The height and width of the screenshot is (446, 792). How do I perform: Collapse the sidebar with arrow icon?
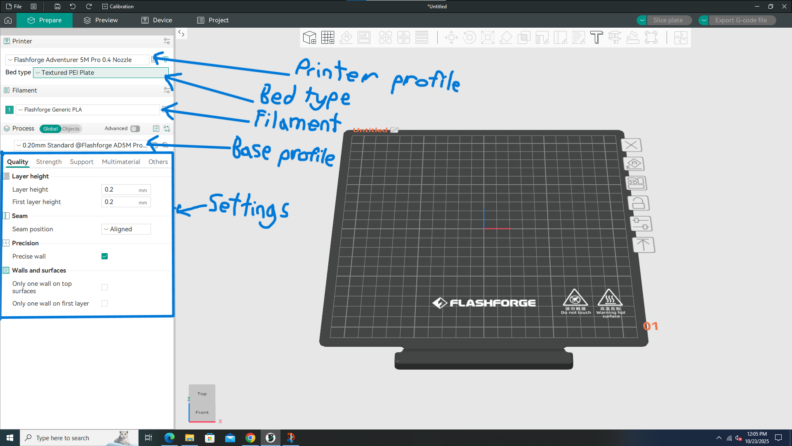[x=181, y=33]
